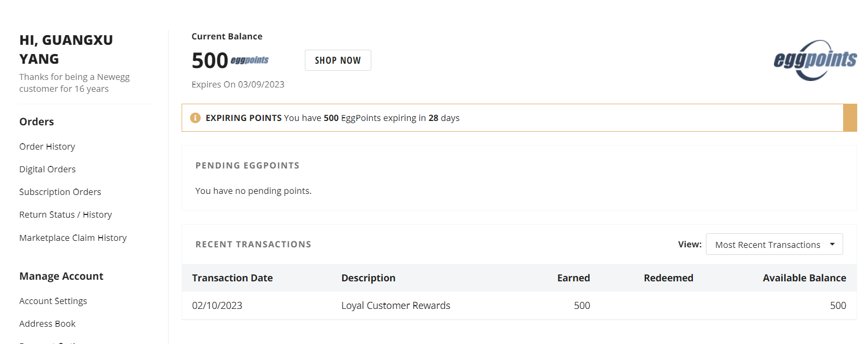Click the small eggpoints logo beside balance
This screenshot has width=868, height=344.
point(250,60)
